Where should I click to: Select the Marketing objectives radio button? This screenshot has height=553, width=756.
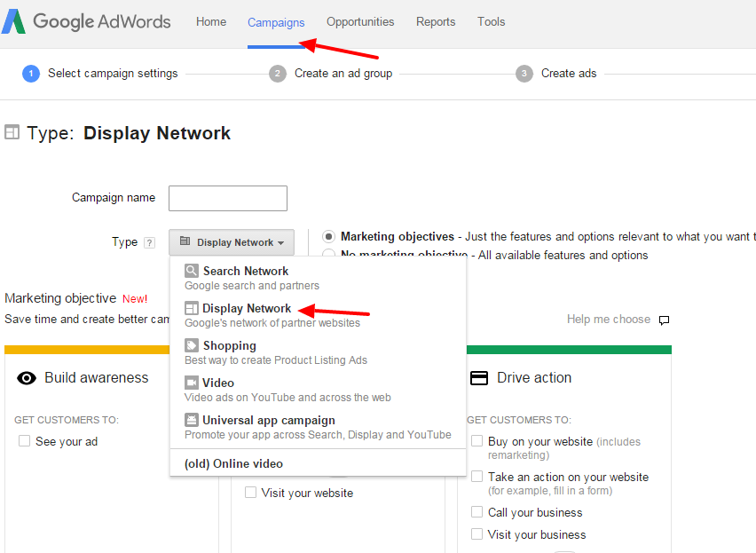coord(328,237)
